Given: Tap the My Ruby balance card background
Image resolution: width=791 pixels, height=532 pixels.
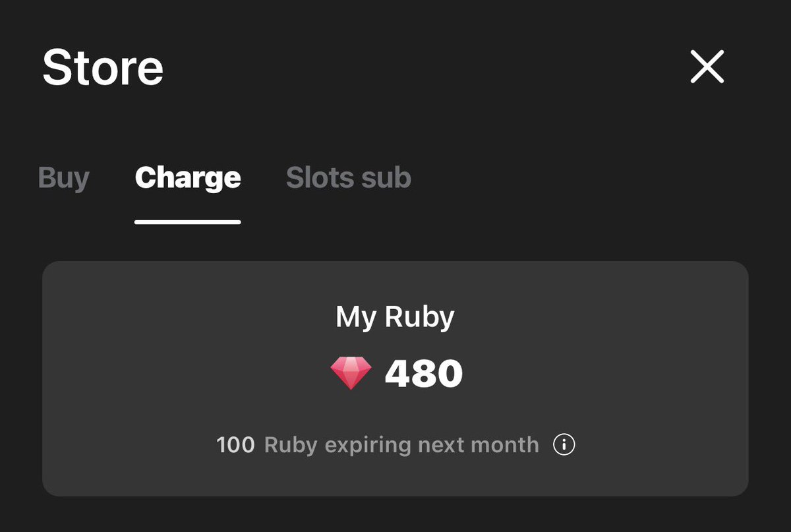Looking at the screenshot, I should 395,378.
